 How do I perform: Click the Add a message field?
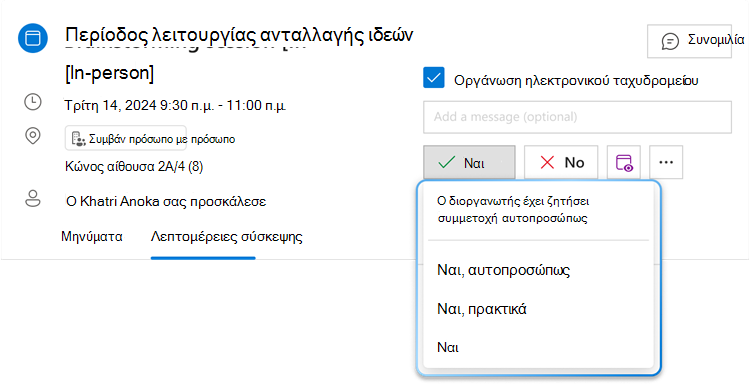[x=577, y=117]
